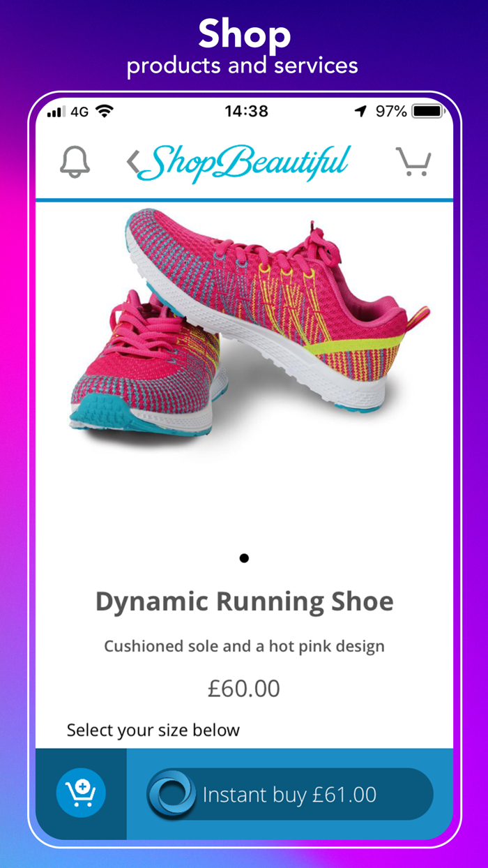The width and height of the screenshot is (488, 868).
Task: Tap the blue swirl logo icon
Action: [171, 794]
